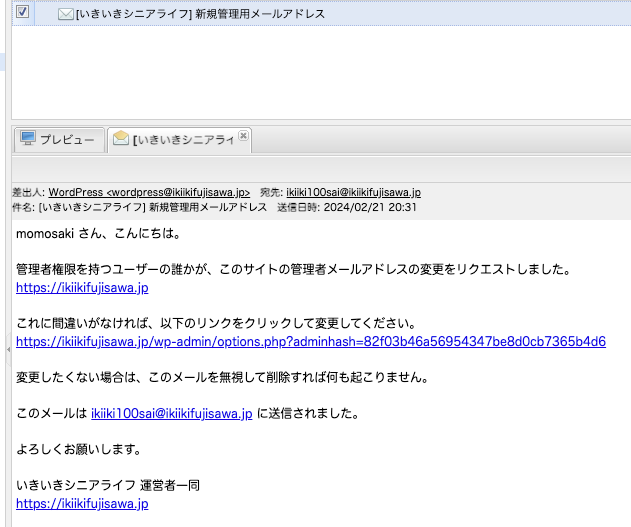Uncheck the checkbox beside the message row

[23, 11]
